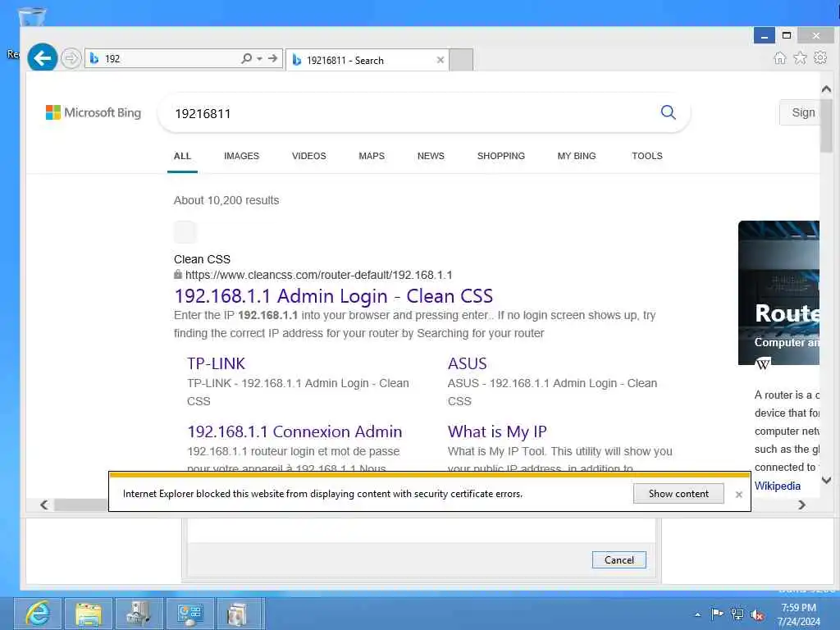Run search with Bing magnifier button
Screen dimensions: 840x630
click(668, 112)
